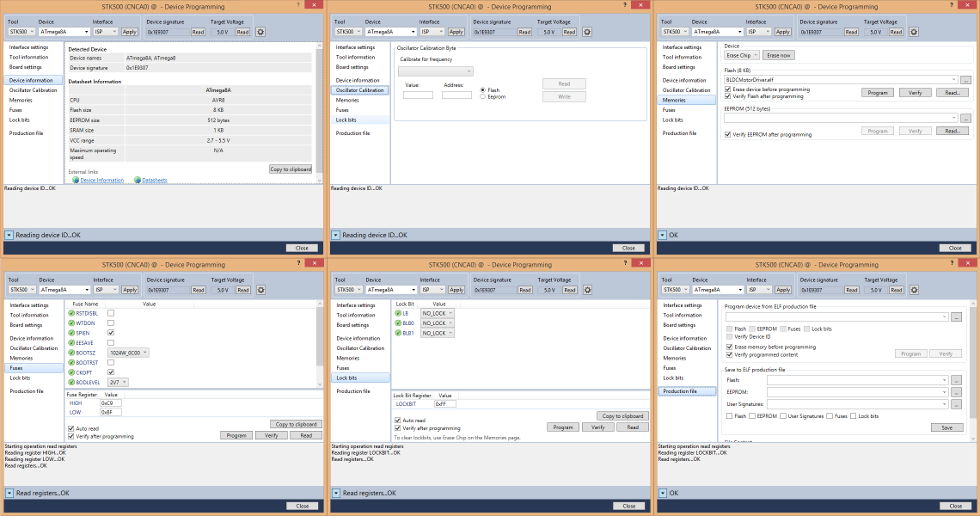Toggle status arrow icon in Fuses window
The width and height of the screenshot is (980, 516).
click(x=9, y=493)
